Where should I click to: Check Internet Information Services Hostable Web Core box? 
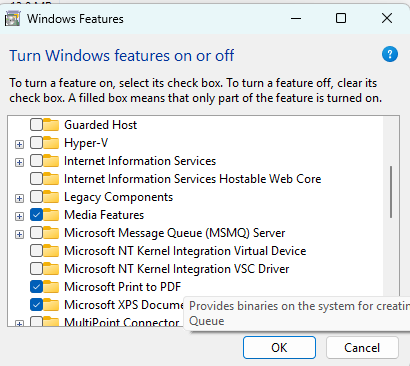(x=36, y=179)
